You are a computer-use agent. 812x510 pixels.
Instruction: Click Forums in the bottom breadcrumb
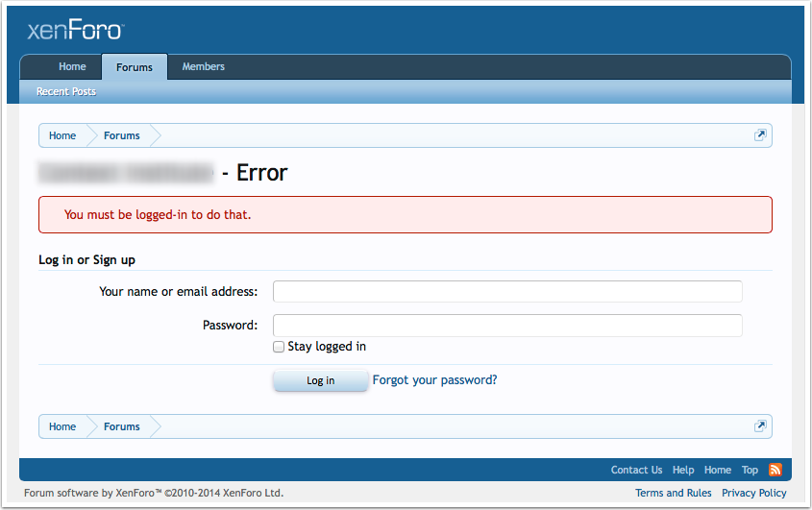122,426
